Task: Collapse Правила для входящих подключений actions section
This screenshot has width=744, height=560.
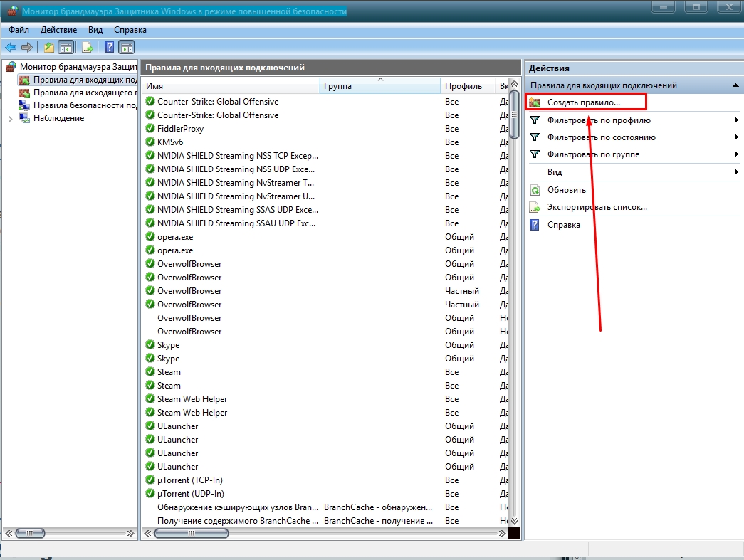Action: tap(735, 85)
